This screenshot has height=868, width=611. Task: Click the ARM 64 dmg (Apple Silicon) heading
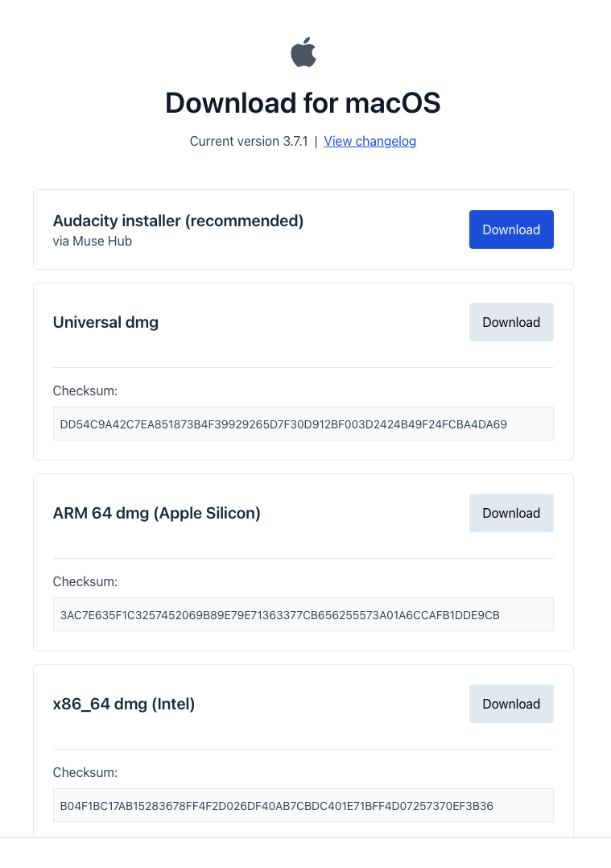click(x=157, y=513)
